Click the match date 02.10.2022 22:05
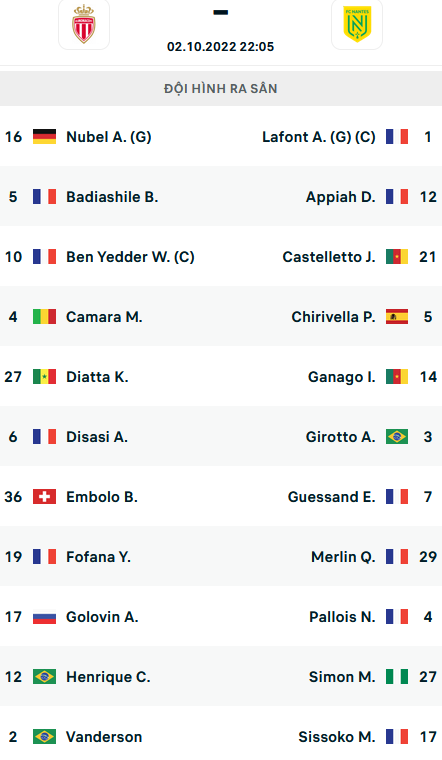Image resolution: width=442 pixels, height=760 pixels. [221, 47]
